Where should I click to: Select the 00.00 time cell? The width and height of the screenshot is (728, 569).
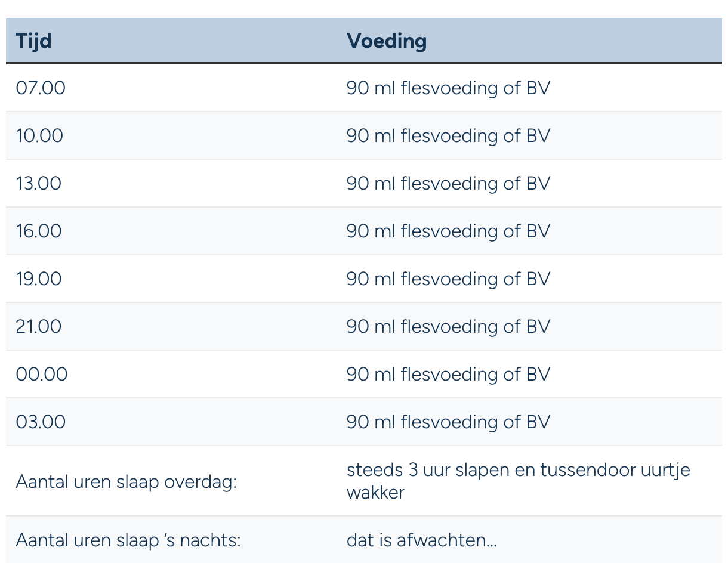42,374
